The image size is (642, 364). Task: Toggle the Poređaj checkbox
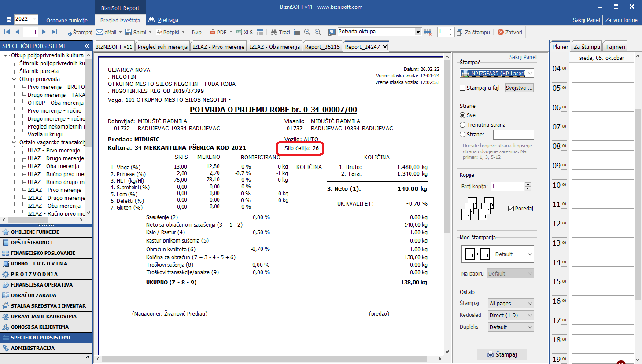click(511, 209)
